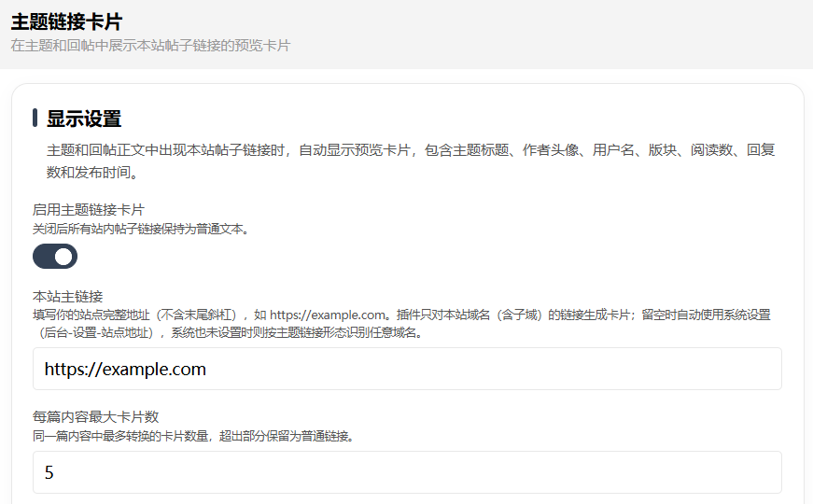The width and height of the screenshot is (813, 504).
Task: Click the 每篇内容最大卡片数 field label
Action: 95,416
